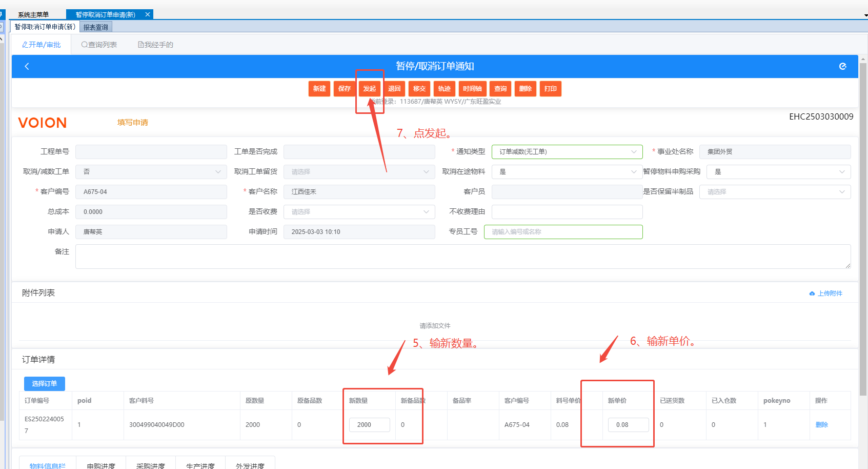The height and width of the screenshot is (469, 868).
Task: Click the 不收费理由 input field
Action: click(x=567, y=212)
